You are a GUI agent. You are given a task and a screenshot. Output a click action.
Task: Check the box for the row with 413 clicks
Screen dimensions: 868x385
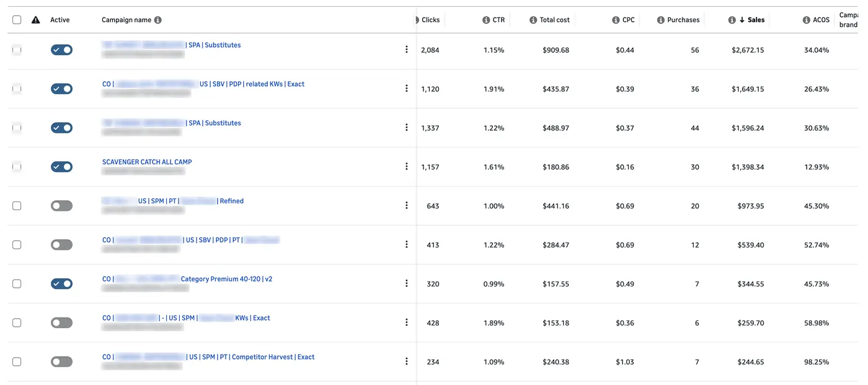[x=17, y=245]
